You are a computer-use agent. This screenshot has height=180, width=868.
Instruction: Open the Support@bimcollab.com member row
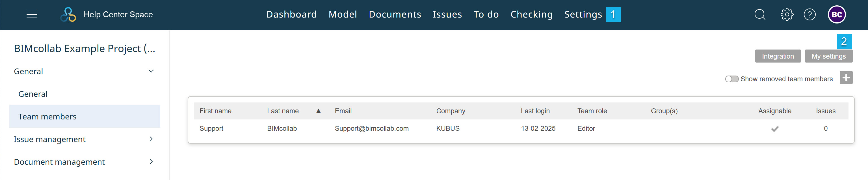tap(521, 129)
